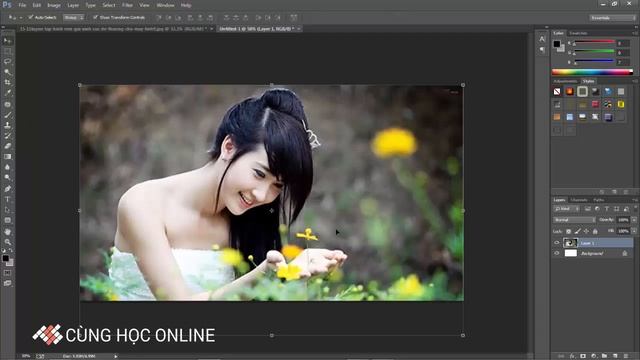
Task: Select the Move tool
Action: coord(7,40)
